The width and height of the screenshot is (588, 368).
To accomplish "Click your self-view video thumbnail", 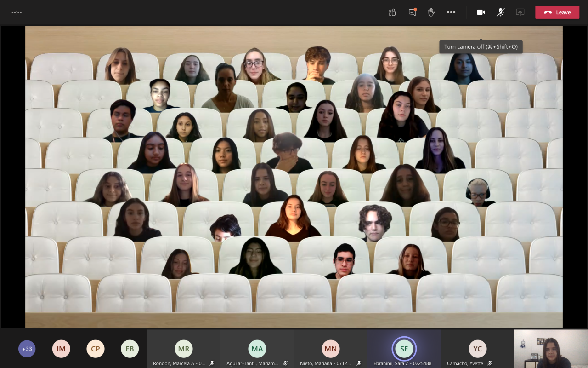I will coord(551,349).
